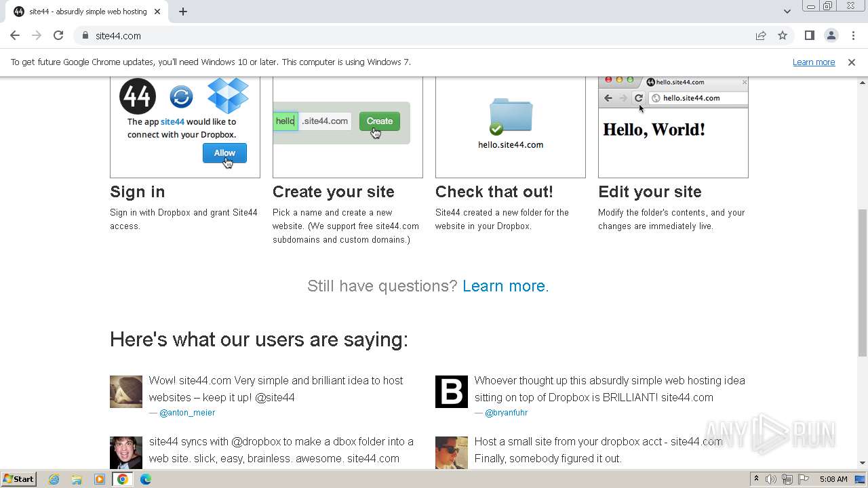Click the Create your site illustration
This screenshot has height=488, width=868.
point(348,127)
